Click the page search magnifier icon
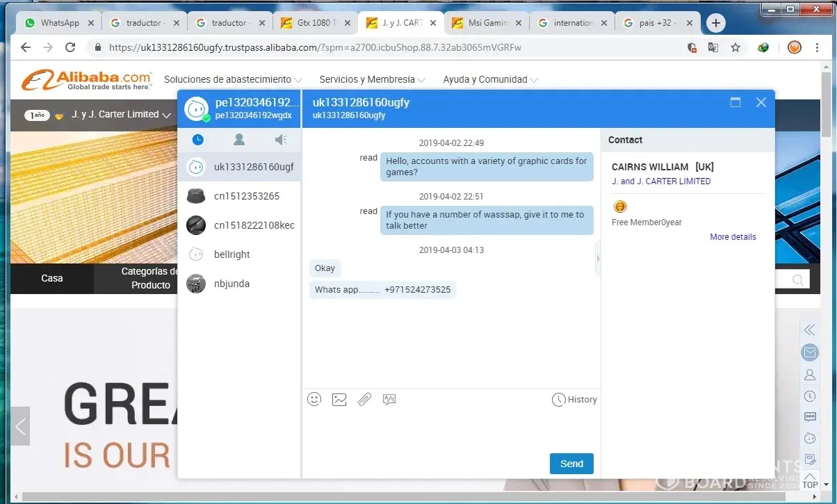This screenshot has width=837, height=504. [797, 279]
